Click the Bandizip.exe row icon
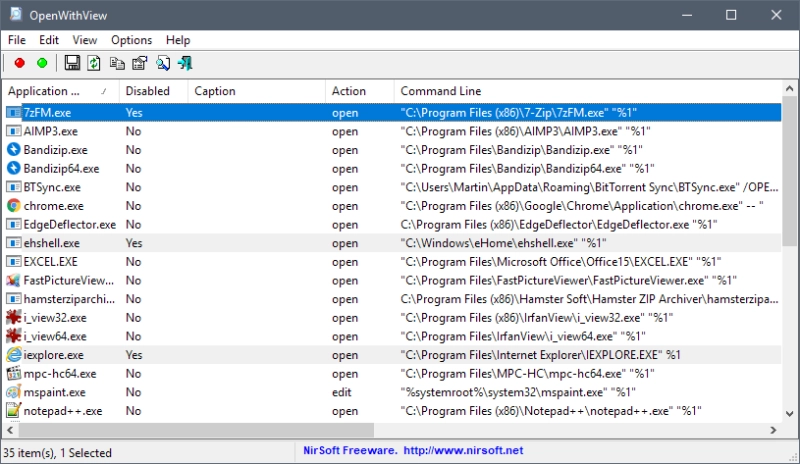Image resolution: width=800 pixels, height=464 pixels. point(14,150)
